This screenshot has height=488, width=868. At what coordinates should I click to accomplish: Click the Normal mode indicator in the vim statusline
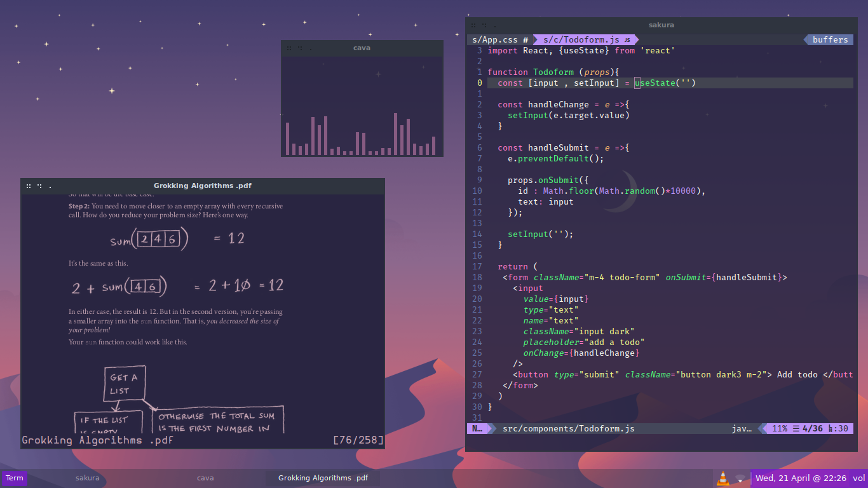tap(477, 429)
